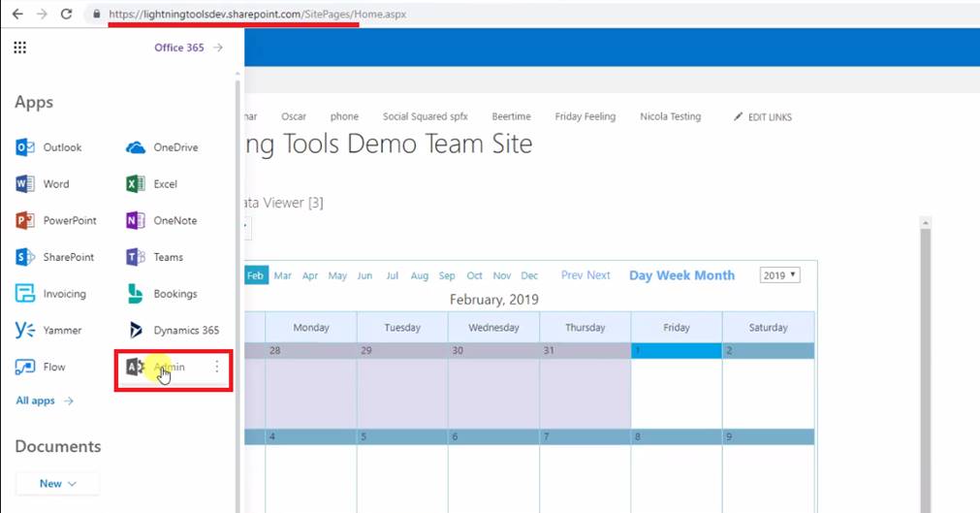Open the OneNote app icon
This screenshot has height=513, width=980.
(x=135, y=220)
